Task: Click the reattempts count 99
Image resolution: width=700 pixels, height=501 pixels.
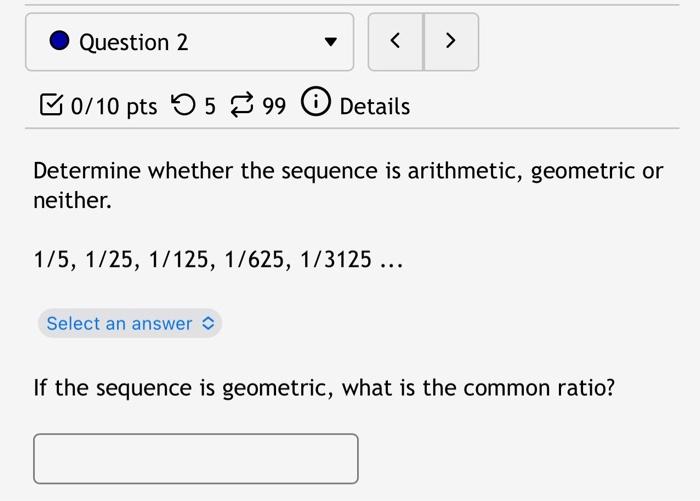Action: pyautogui.click(x=274, y=106)
